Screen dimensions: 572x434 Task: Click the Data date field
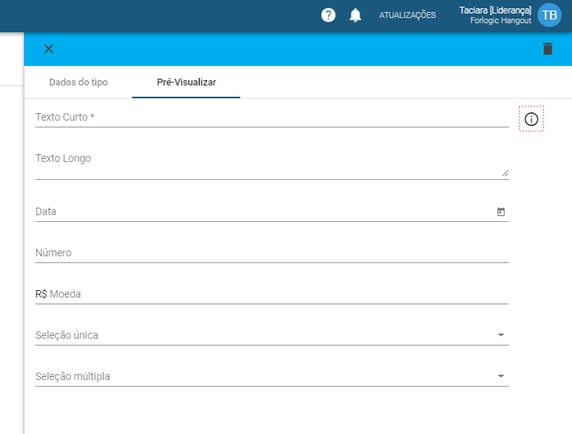coord(272,212)
